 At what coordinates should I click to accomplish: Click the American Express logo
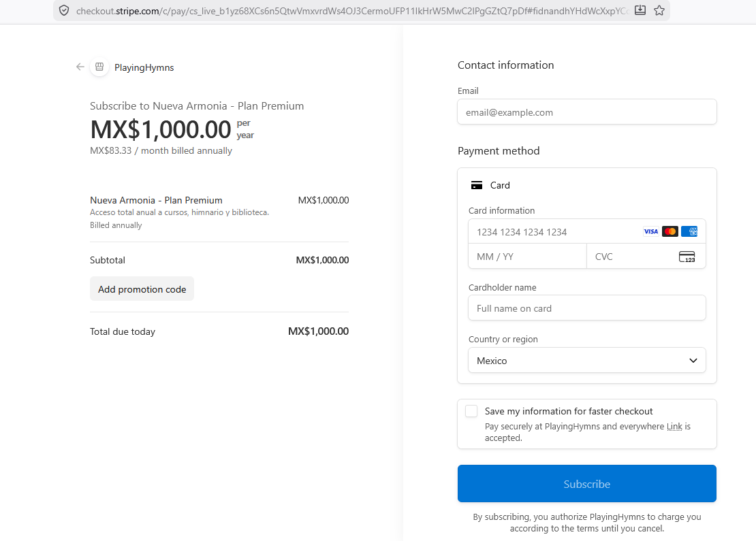(689, 232)
